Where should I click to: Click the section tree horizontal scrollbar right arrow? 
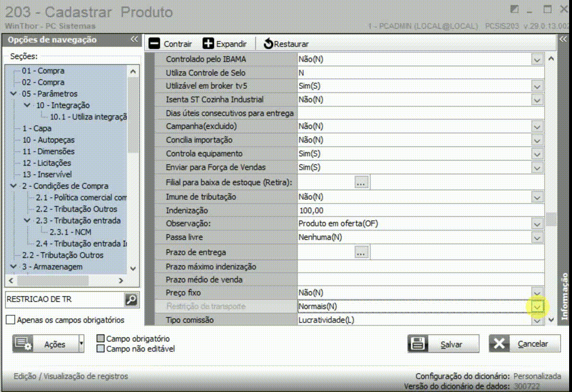pyautogui.click(x=121, y=281)
